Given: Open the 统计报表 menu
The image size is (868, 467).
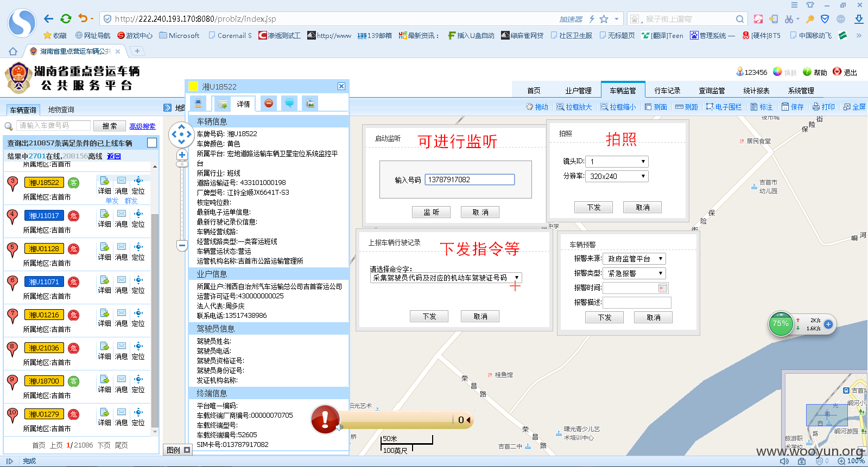Looking at the screenshot, I should click(x=756, y=91).
